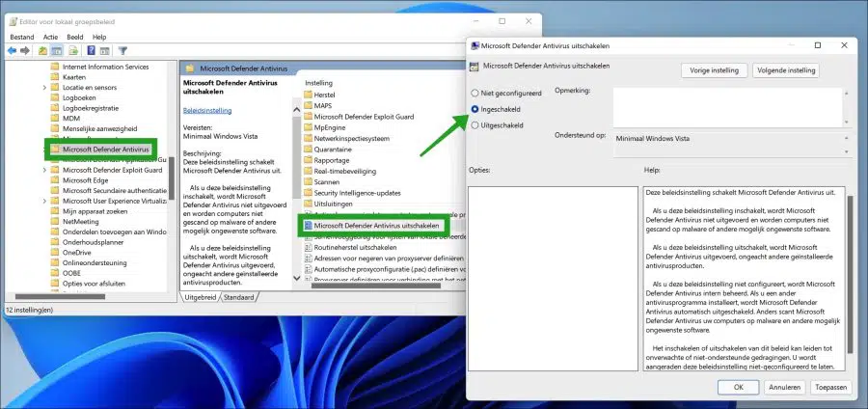Toggle the action pane toolbar icon

pos(104,51)
